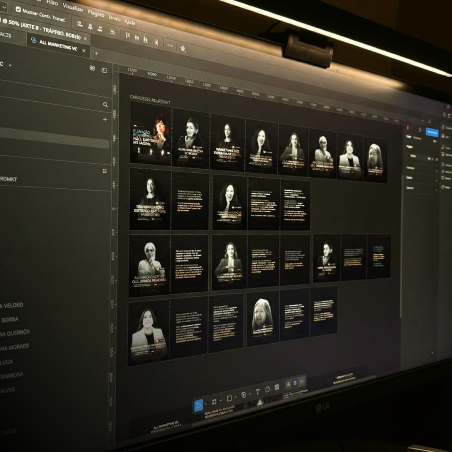Switch to Draw mode in bottom toolbar

pyautogui.click(x=288, y=384)
